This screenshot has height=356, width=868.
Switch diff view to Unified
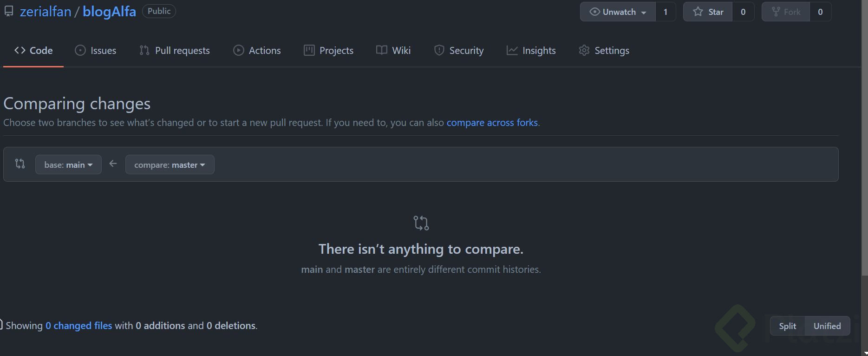tap(827, 326)
